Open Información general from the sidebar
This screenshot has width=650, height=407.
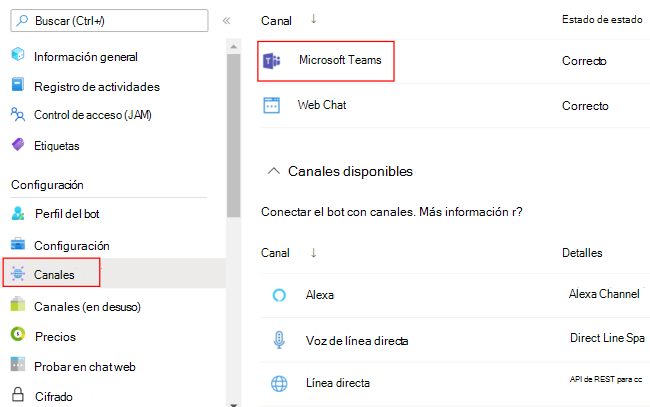pyautogui.click(x=85, y=57)
